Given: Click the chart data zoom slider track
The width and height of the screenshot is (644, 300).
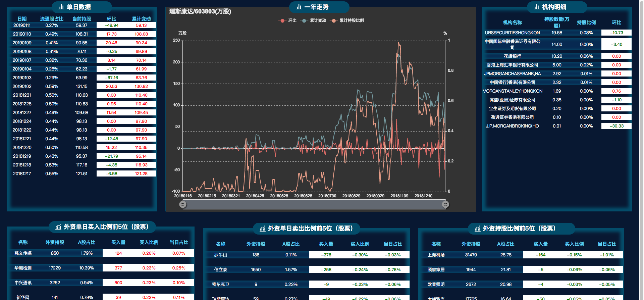Looking at the screenshot, I should 314,204.
